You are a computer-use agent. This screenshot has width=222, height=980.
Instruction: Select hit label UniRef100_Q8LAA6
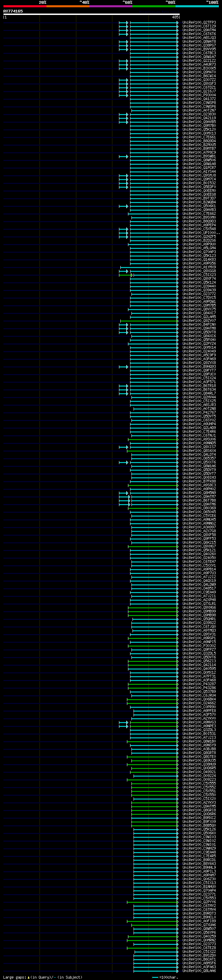[199, 971]
